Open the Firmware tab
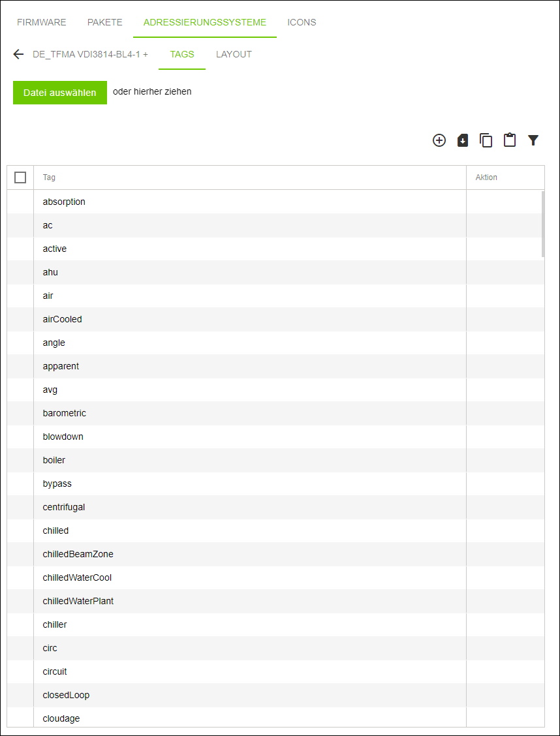Screen dimensions: 560x736 41,22
